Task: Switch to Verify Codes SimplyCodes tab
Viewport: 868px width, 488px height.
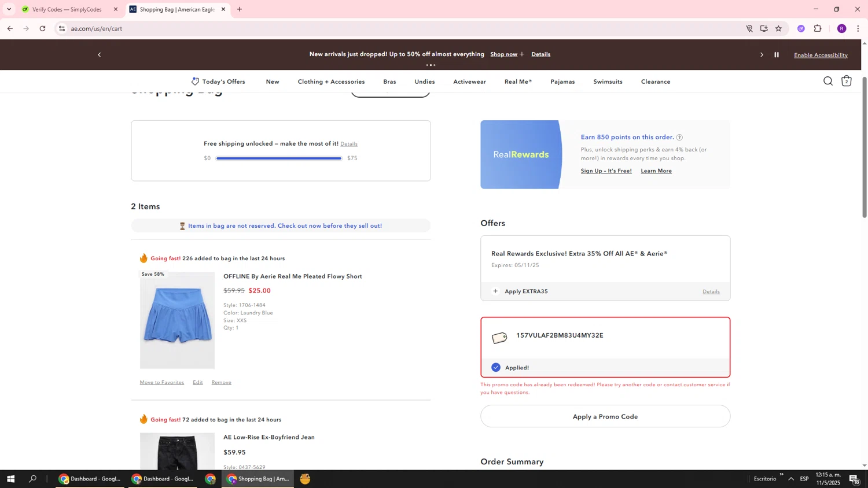Action: point(67,9)
